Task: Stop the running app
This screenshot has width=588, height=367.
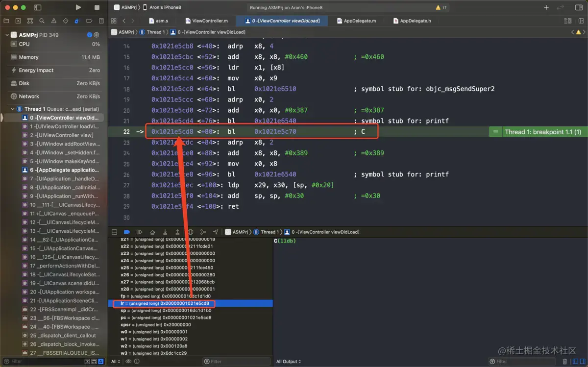Action: pyautogui.click(x=97, y=7)
